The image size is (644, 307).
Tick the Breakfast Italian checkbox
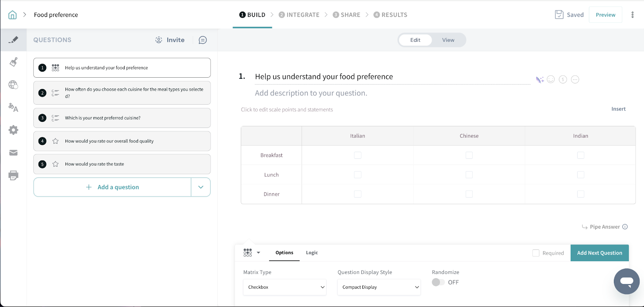click(357, 155)
